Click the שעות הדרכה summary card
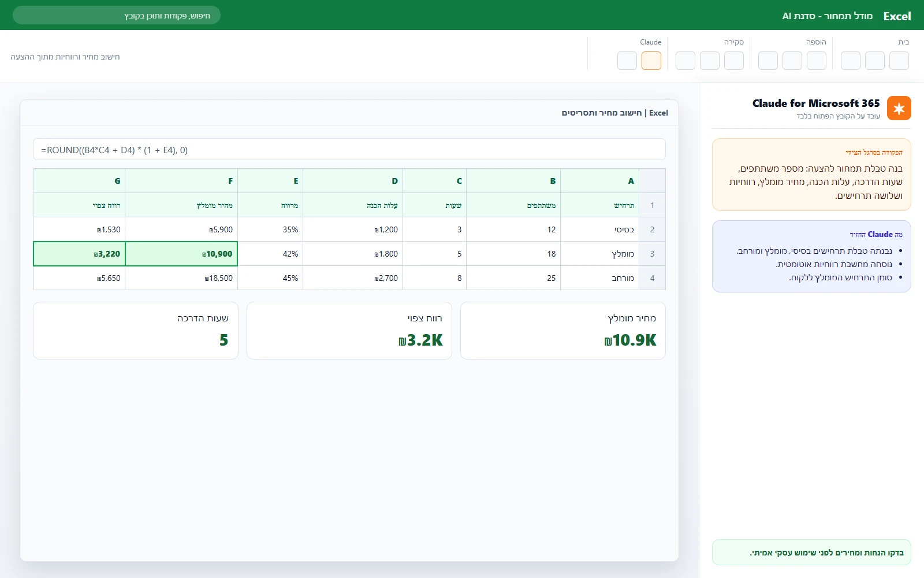924x578 pixels. tap(136, 331)
